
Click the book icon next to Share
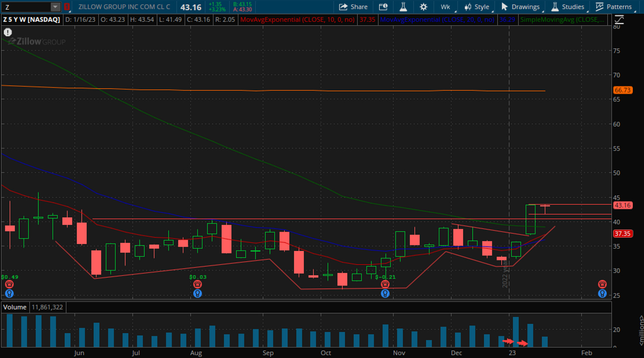pyautogui.click(x=383, y=7)
